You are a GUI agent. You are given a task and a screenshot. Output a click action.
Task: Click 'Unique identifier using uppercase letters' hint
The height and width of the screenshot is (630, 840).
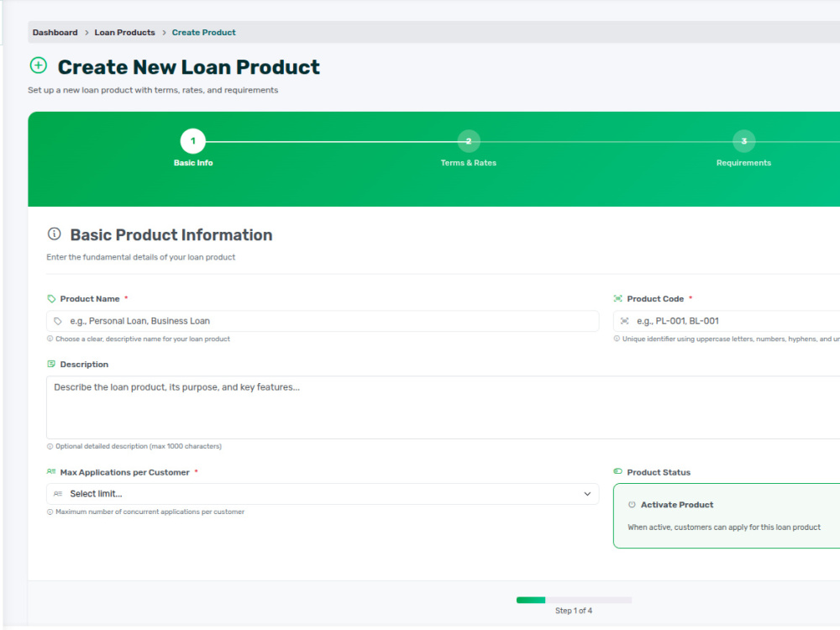coord(732,339)
